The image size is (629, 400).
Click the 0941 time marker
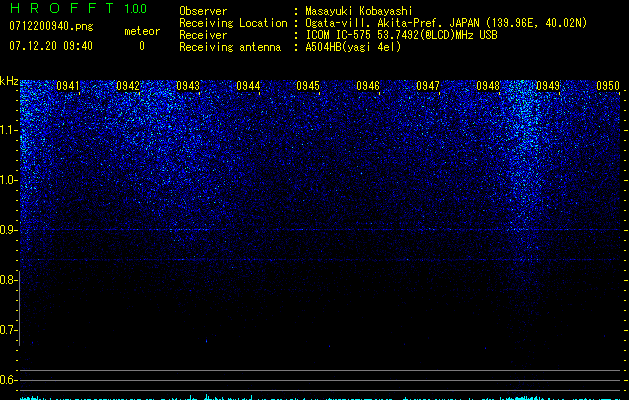tap(68, 86)
